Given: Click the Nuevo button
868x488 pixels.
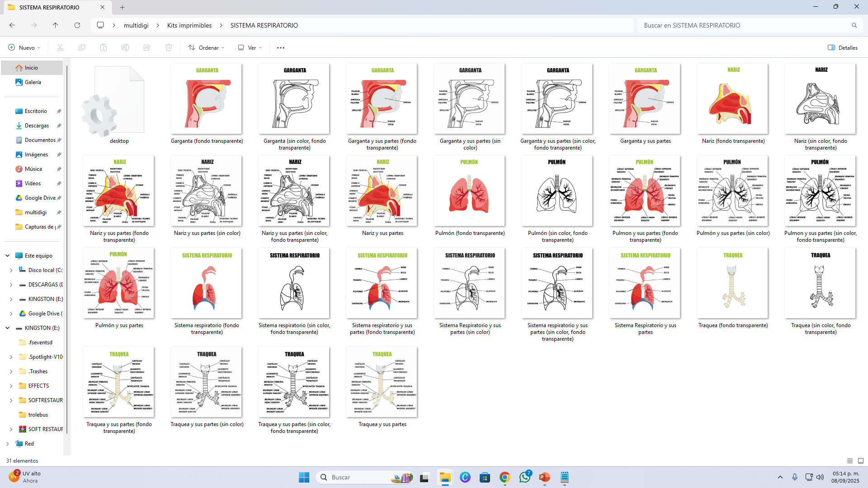Looking at the screenshot, I should (x=24, y=47).
